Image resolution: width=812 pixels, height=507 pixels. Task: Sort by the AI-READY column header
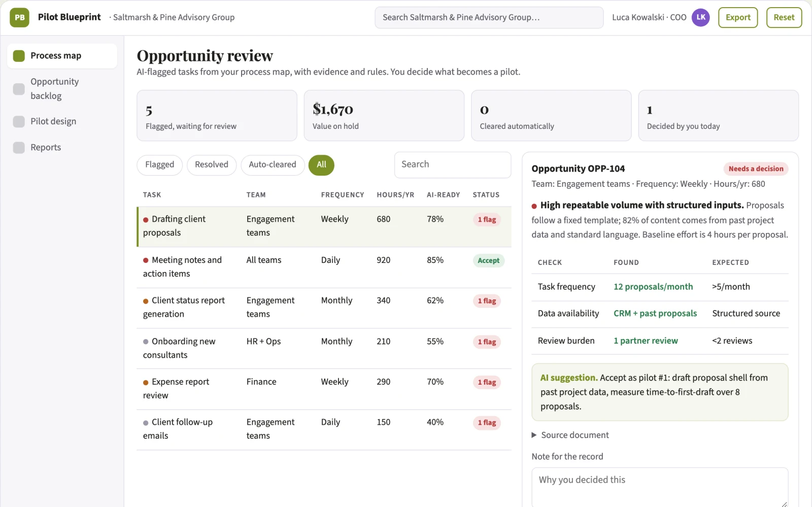(443, 195)
